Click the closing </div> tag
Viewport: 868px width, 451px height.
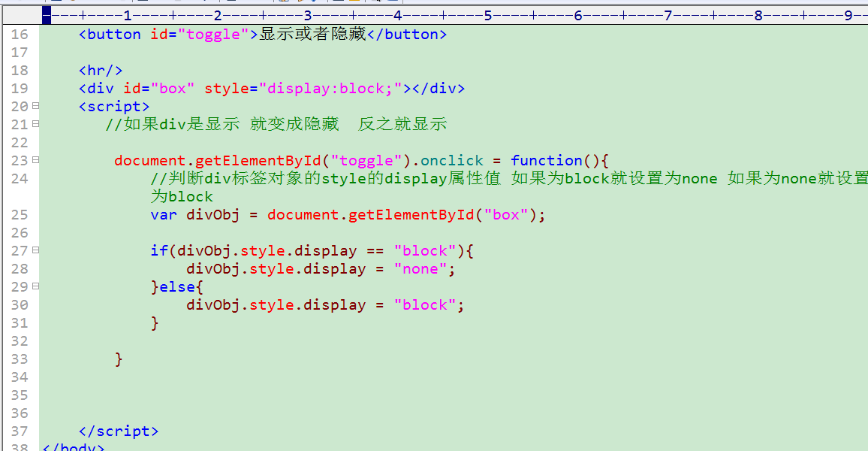(x=439, y=89)
